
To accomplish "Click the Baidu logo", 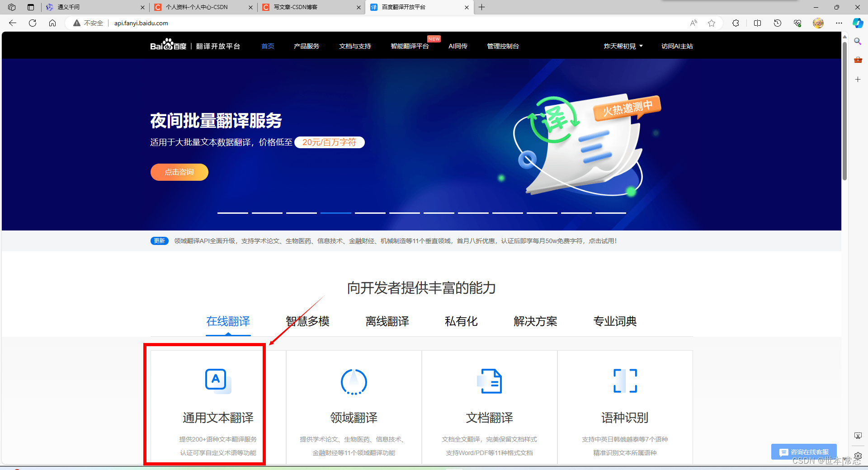I will pyautogui.click(x=168, y=45).
